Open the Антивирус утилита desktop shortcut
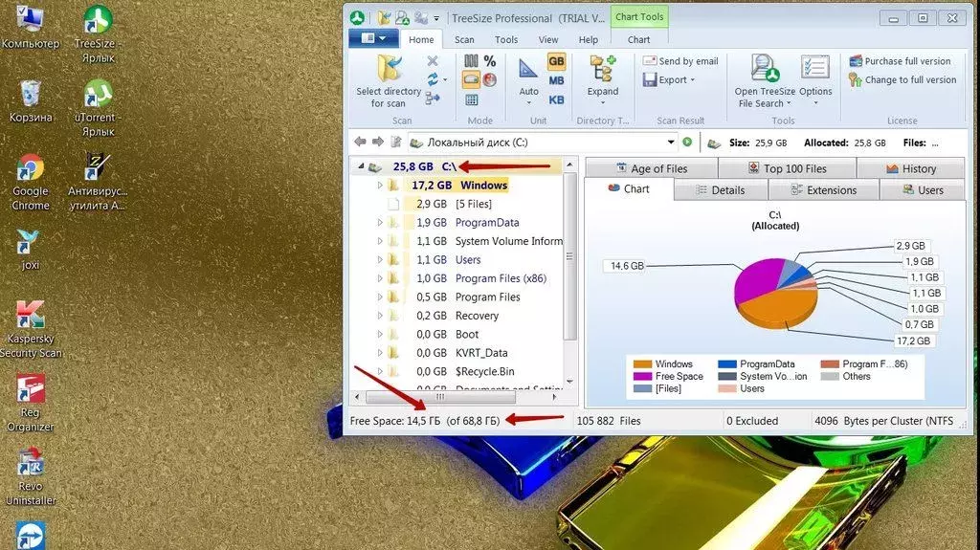 [99, 181]
